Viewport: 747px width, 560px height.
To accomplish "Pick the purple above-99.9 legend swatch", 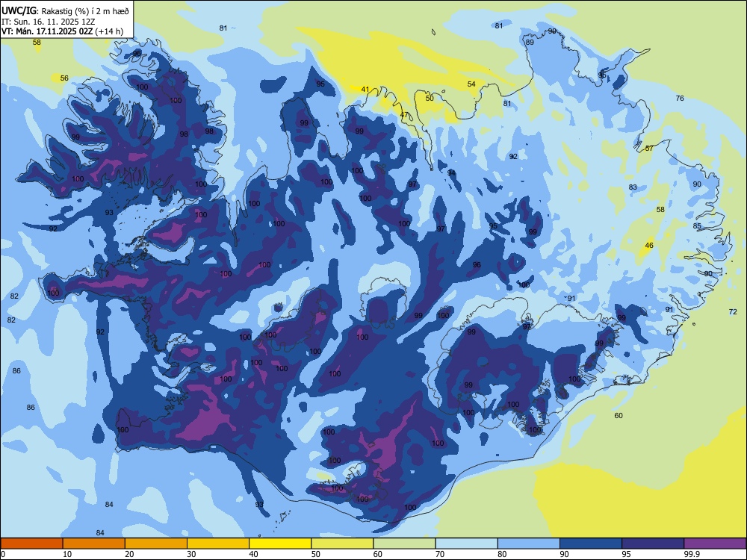I will coord(715,544).
